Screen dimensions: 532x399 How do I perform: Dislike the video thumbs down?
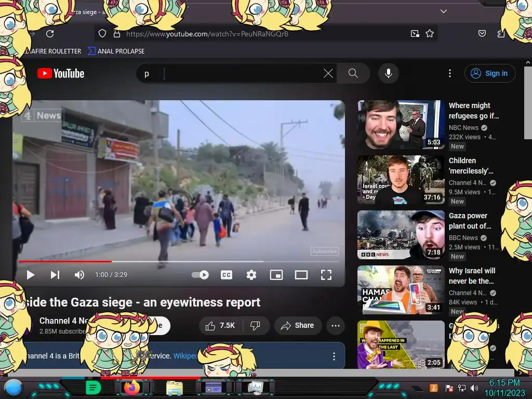click(x=255, y=326)
